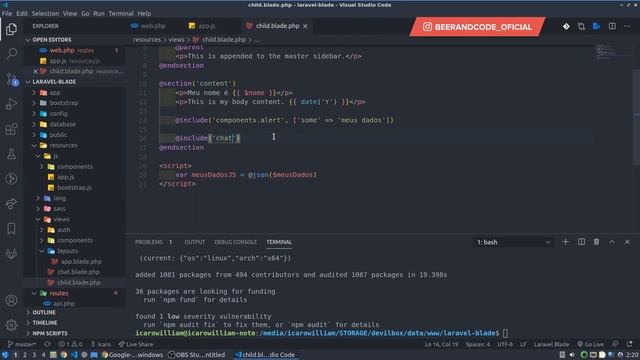Open the Explorer view in activity bar
The height and width of the screenshot is (360, 640).
[x=11, y=29]
